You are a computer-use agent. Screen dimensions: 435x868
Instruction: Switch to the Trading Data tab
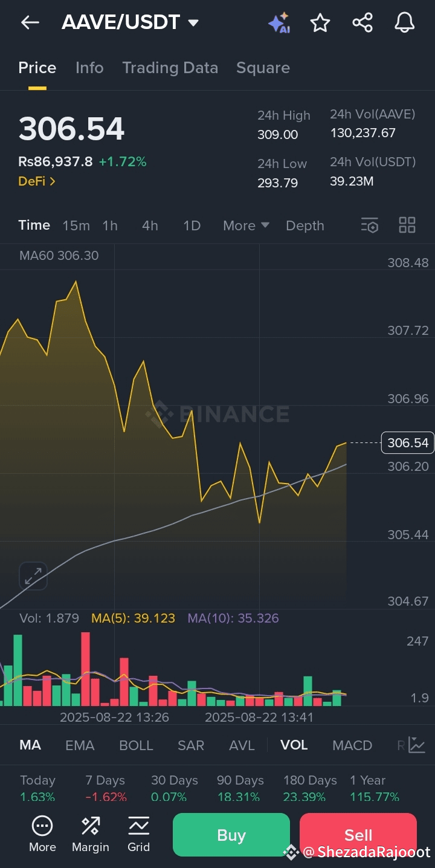(170, 68)
